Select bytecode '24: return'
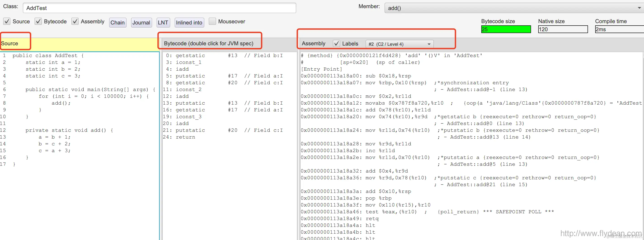 pyautogui.click(x=179, y=137)
